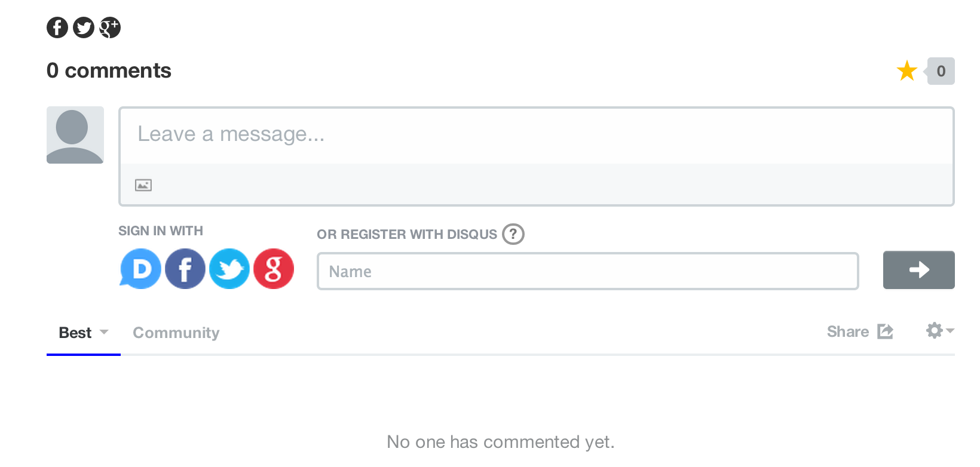Click the Leave a message text box
This screenshot has height=467, width=980.
(x=536, y=135)
